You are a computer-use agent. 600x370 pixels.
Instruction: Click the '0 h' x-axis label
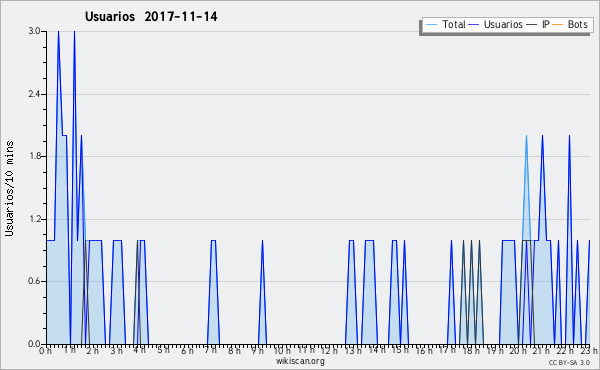point(46,350)
